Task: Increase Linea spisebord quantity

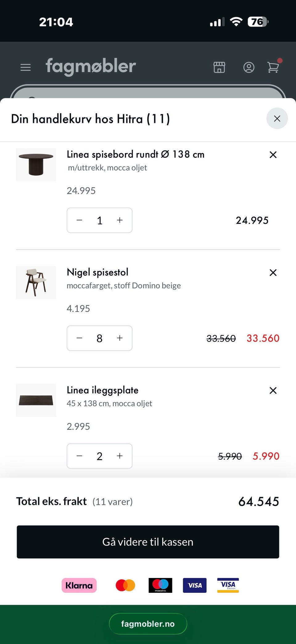Action: (120, 220)
